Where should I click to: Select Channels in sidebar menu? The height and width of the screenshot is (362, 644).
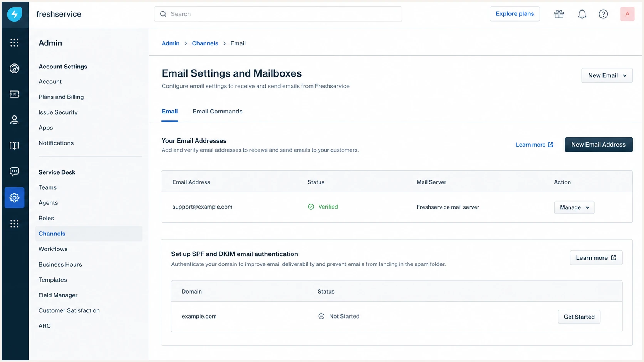[89, 234]
